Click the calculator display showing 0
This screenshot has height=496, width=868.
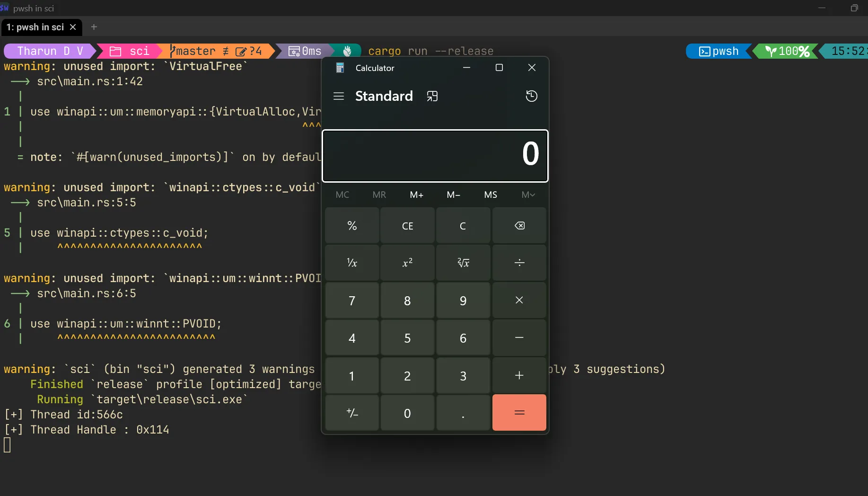coord(435,156)
